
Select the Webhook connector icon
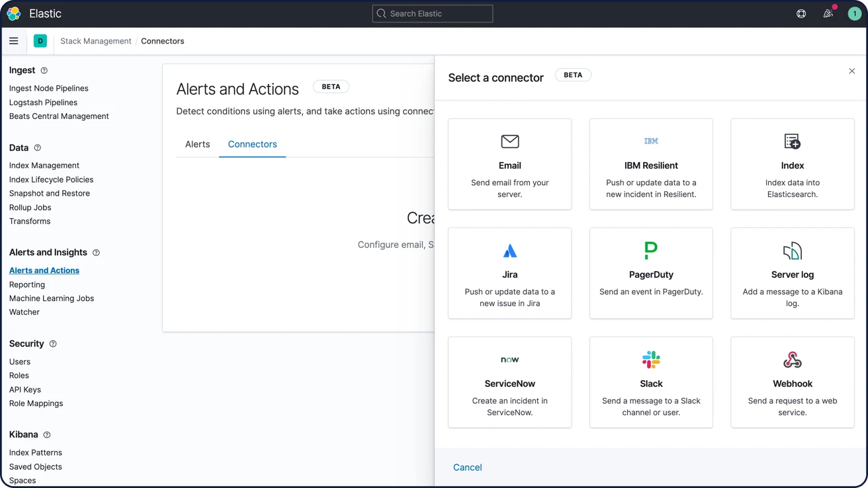click(792, 360)
